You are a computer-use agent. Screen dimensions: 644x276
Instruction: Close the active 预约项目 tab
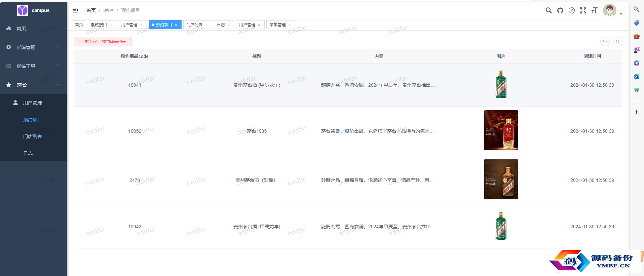pyautogui.click(x=176, y=25)
